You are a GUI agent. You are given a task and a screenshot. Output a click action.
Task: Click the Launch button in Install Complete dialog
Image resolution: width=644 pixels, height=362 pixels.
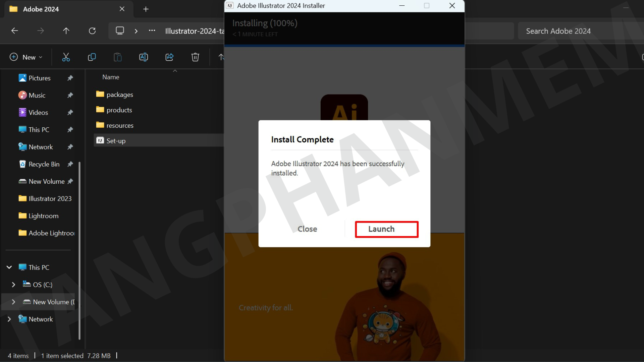click(x=386, y=229)
